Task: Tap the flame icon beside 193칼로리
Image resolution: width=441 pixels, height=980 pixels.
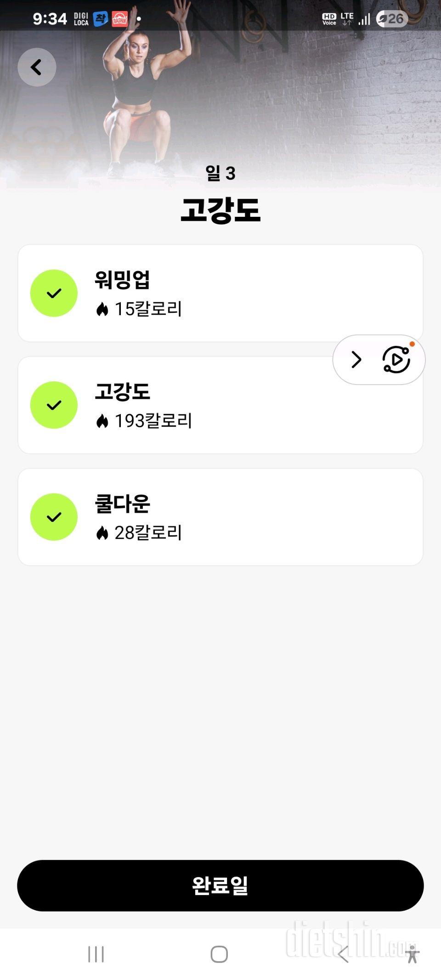Action: (x=102, y=421)
